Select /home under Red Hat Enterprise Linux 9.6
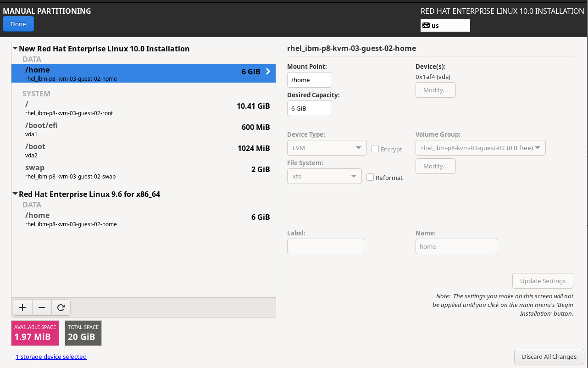The image size is (588, 368). click(144, 219)
